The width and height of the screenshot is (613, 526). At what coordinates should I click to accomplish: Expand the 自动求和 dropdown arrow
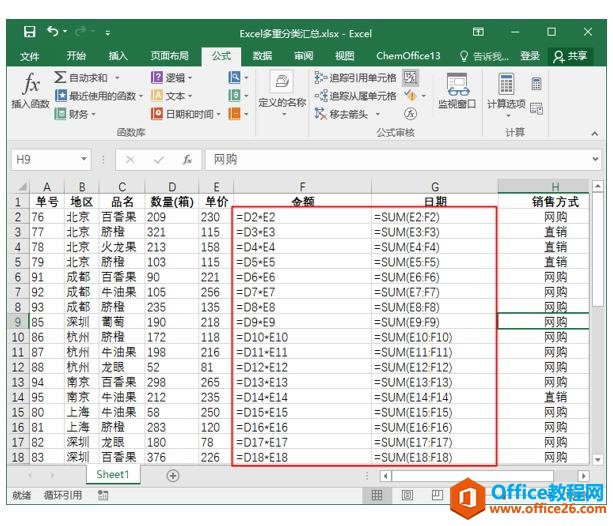click(x=117, y=78)
